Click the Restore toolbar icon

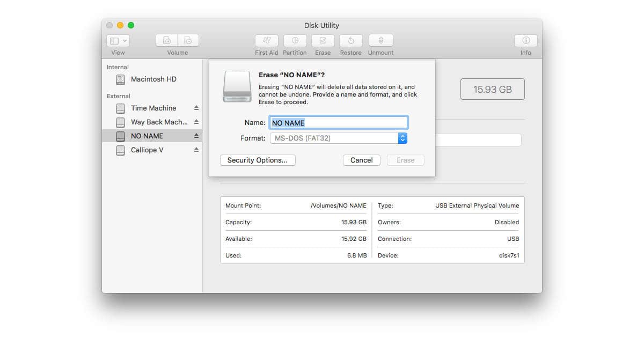(350, 41)
